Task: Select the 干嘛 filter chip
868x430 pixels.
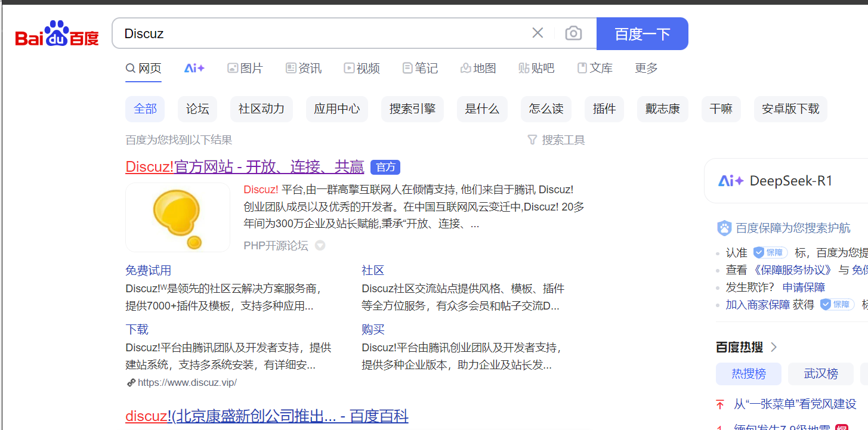Action: (721, 109)
